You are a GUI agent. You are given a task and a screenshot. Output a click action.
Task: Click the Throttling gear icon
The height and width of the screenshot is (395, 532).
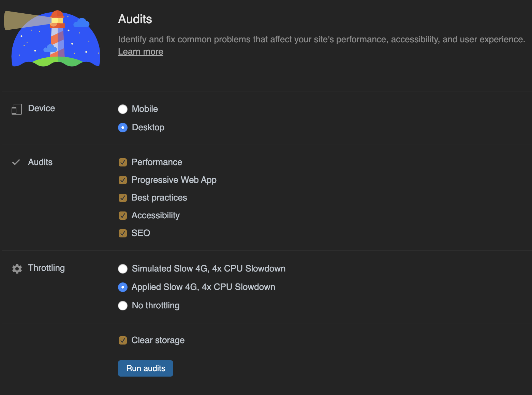(x=16, y=268)
